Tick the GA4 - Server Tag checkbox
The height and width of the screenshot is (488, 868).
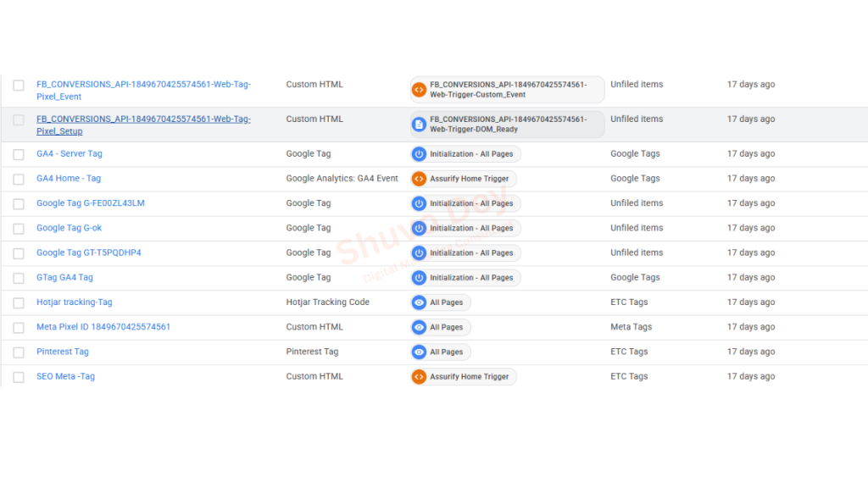point(19,154)
